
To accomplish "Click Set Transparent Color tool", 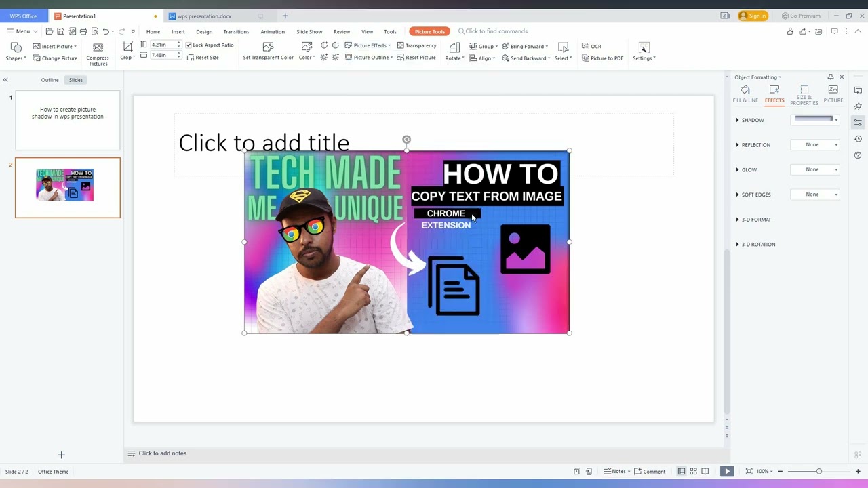I will 268,52.
